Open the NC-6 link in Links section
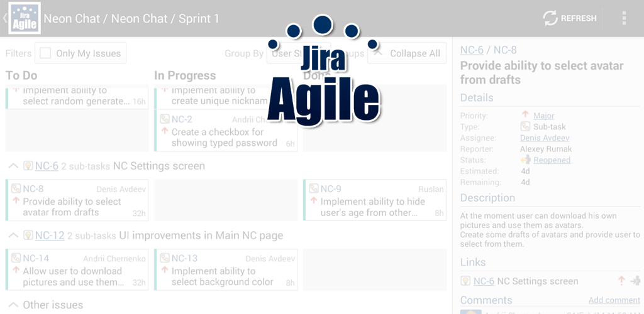Viewport: 644px width, 314px height. (484, 281)
